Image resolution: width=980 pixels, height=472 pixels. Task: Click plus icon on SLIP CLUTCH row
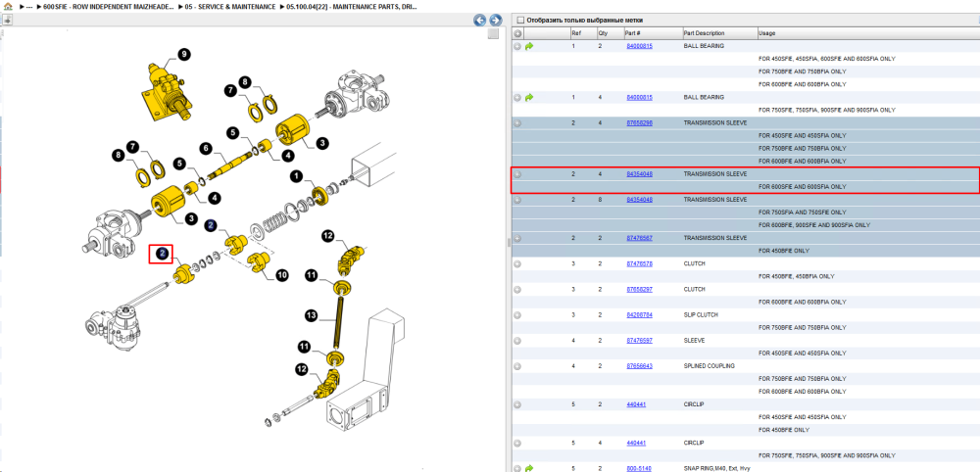click(x=517, y=314)
